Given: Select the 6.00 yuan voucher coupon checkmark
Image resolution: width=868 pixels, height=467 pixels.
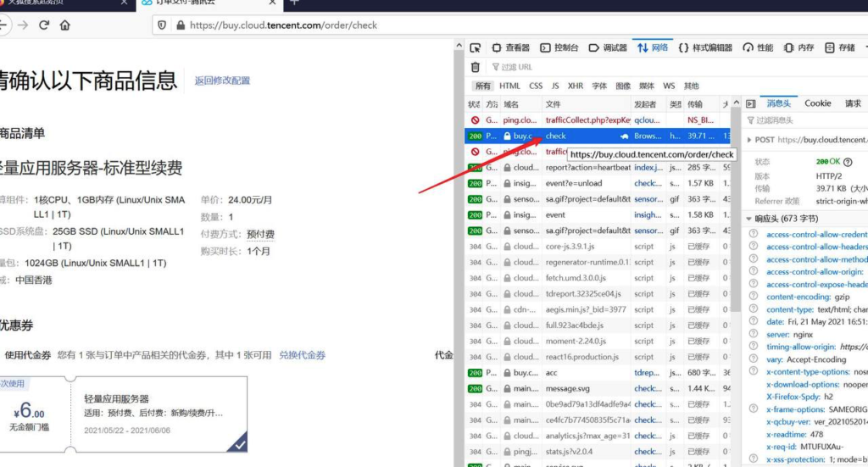Looking at the screenshot, I should point(240,442).
